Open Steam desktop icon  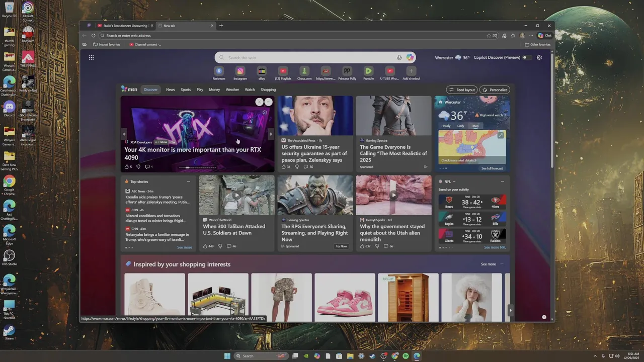tap(9, 332)
